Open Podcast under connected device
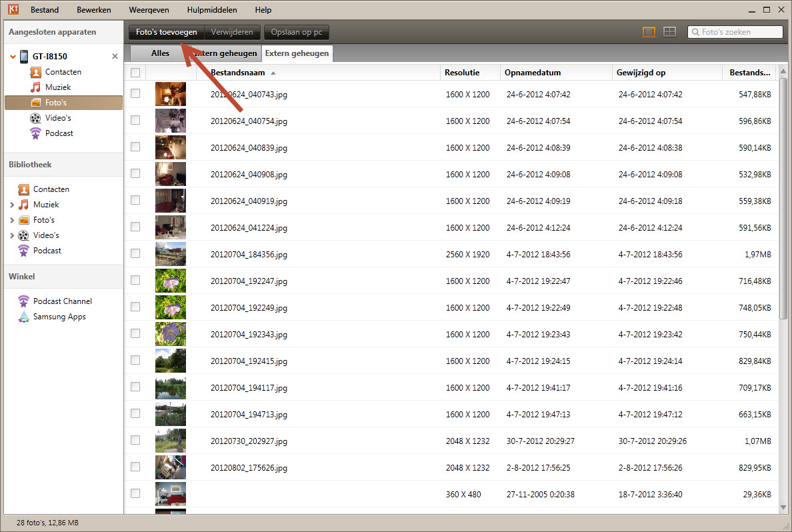Image resolution: width=792 pixels, height=532 pixels. (x=59, y=133)
